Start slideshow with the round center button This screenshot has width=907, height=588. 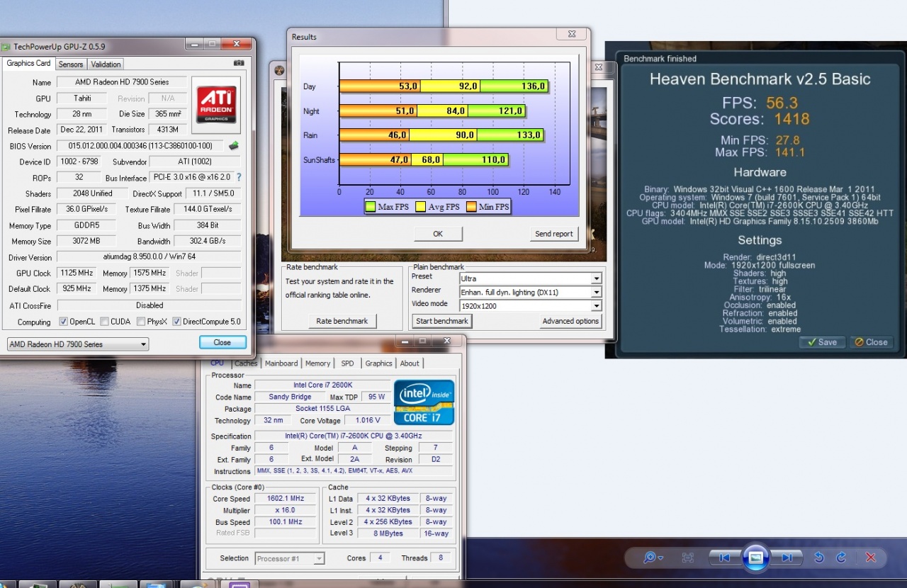click(x=755, y=558)
